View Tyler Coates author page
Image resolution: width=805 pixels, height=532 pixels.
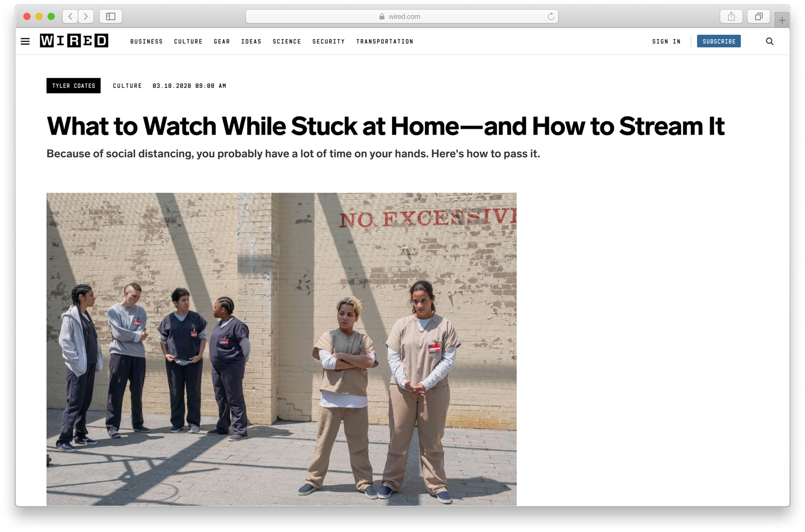73,86
